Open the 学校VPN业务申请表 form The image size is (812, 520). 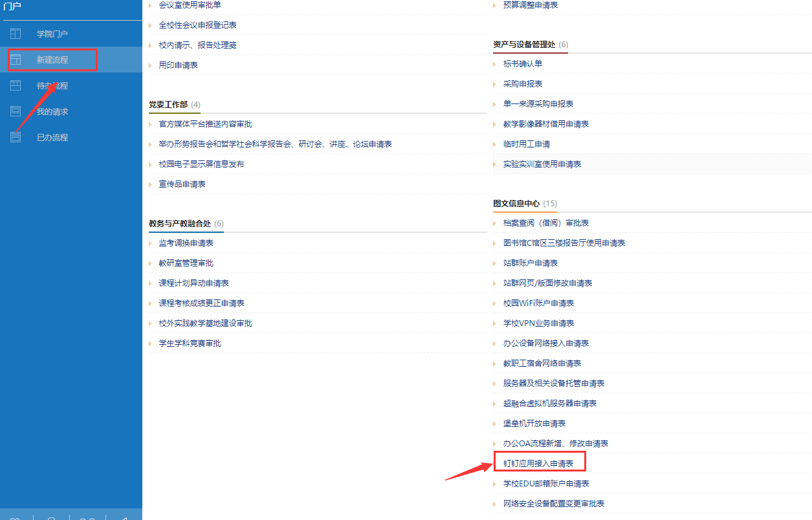[x=538, y=323]
